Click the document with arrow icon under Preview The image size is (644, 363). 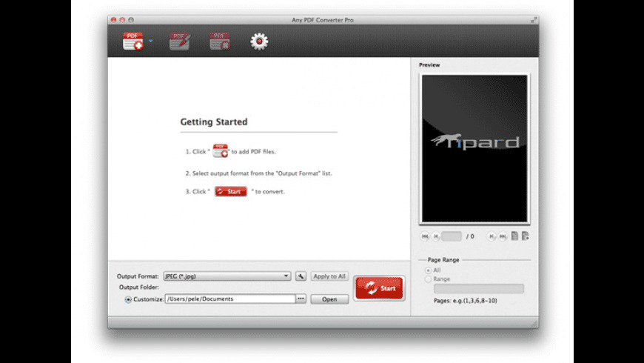[526, 236]
